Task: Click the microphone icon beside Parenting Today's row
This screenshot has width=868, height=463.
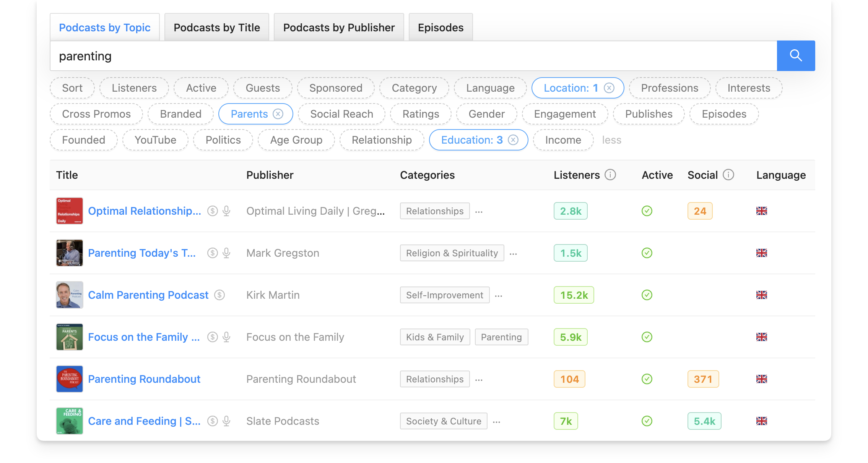Action: click(x=226, y=253)
